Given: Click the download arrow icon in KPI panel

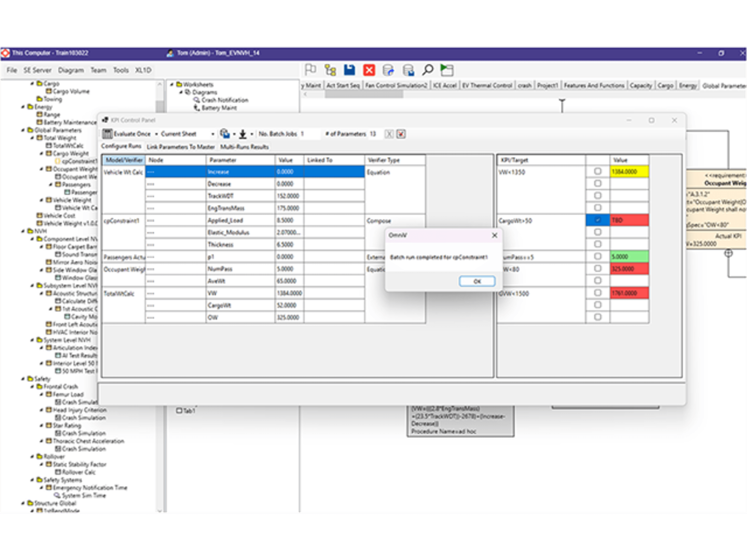Looking at the screenshot, I should tap(242, 134).
